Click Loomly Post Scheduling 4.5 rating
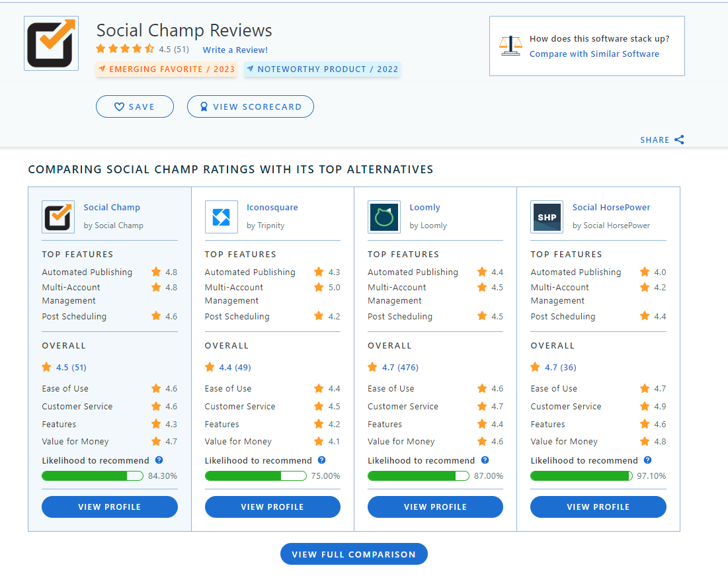This screenshot has height=576, width=728. tap(490, 316)
